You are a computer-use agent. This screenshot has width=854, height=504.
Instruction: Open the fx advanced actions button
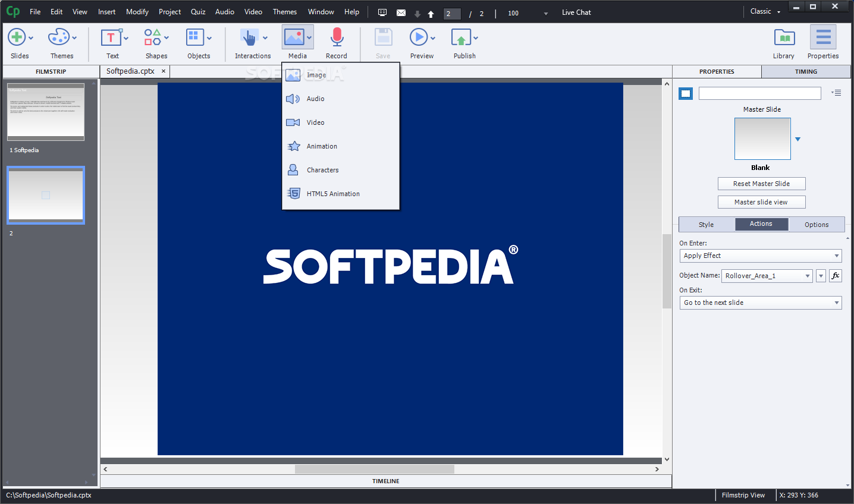coord(836,276)
